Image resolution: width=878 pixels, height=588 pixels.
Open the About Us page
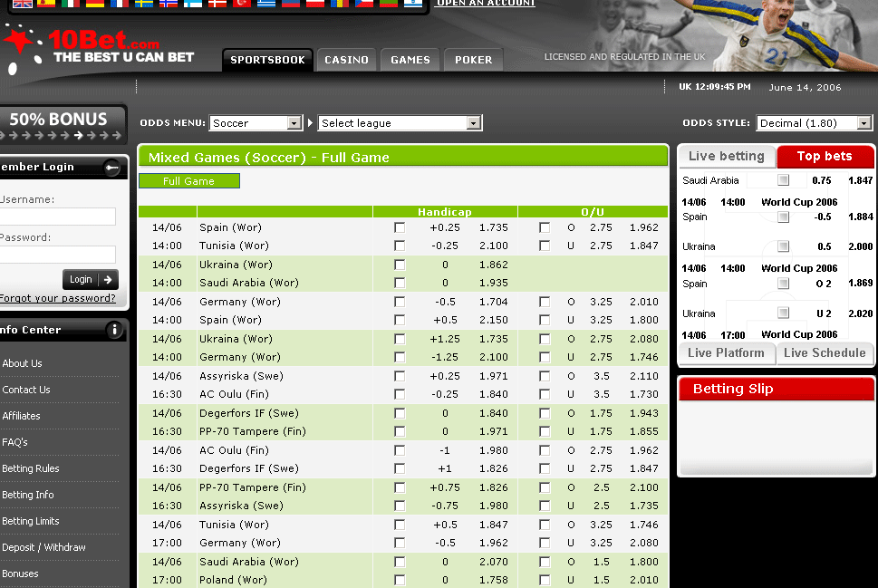22,363
